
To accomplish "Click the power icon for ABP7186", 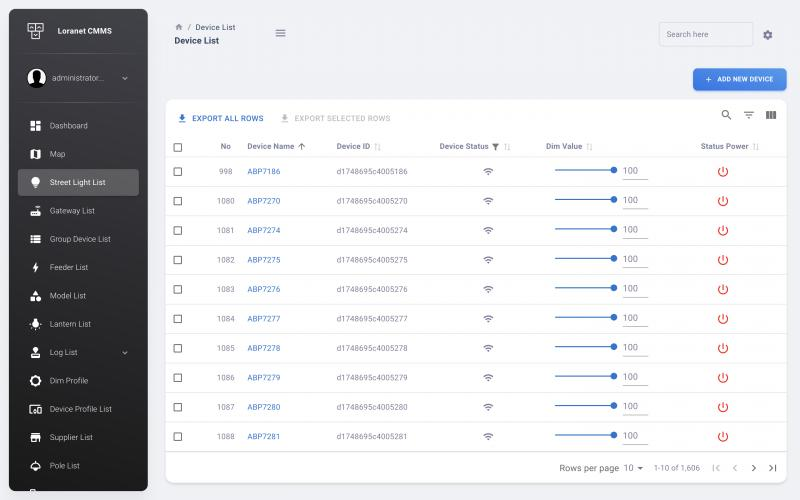I will click(x=723, y=172).
